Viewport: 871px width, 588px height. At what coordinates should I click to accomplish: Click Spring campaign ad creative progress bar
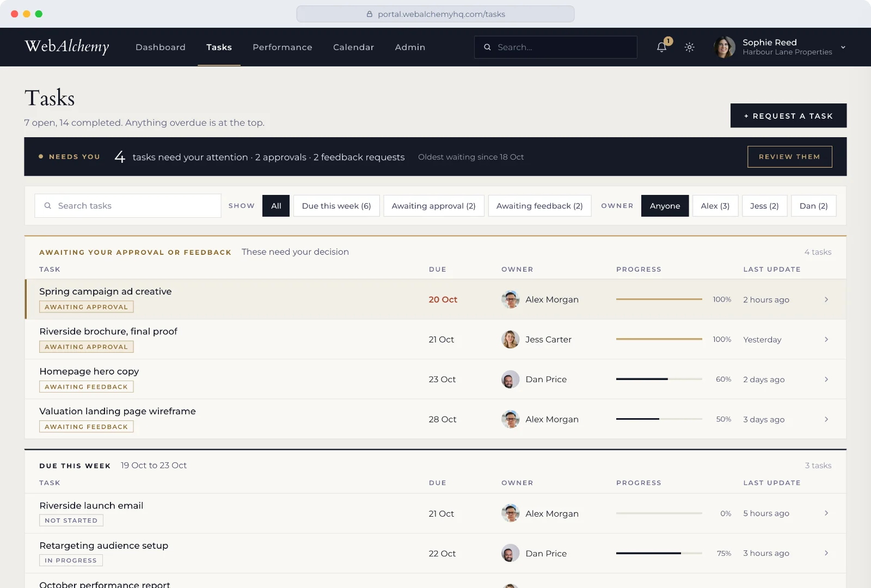pos(659,299)
